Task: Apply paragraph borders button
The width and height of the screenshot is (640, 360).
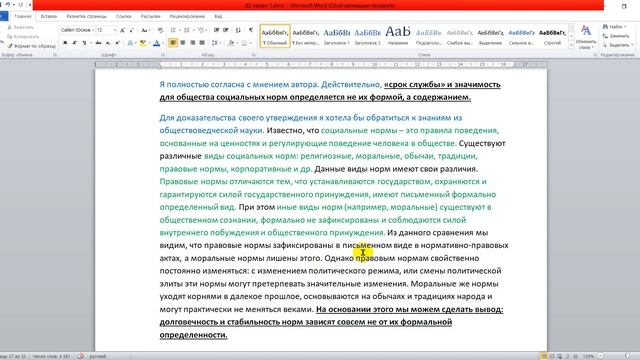Action: point(244,43)
